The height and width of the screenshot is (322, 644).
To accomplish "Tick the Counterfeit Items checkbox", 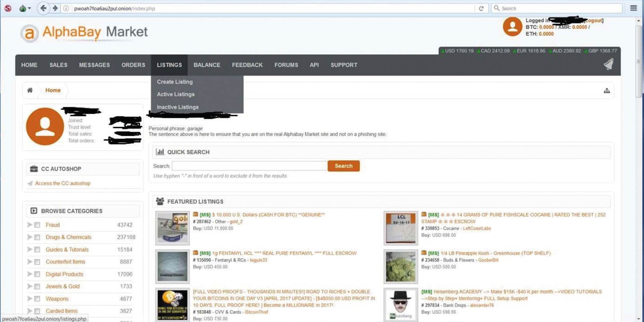I will 37,262.
